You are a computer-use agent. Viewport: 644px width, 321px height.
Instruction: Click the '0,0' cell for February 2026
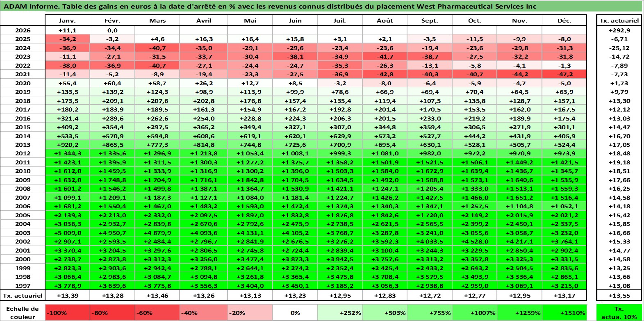(112, 30)
